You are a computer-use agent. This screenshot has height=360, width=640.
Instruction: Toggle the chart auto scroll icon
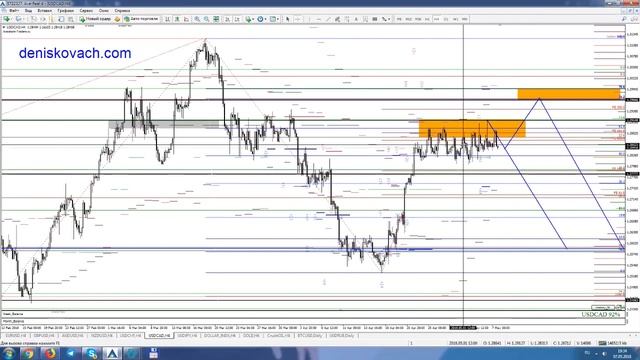click(x=227, y=19)
